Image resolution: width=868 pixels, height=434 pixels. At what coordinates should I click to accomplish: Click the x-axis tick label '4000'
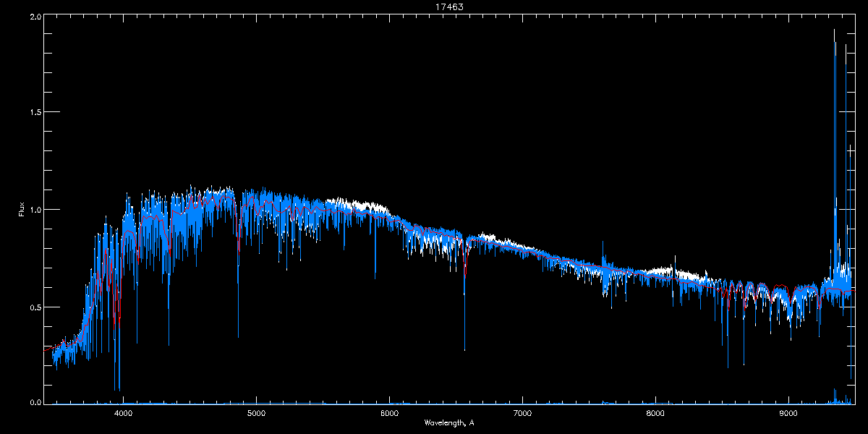tap(124, 414)
